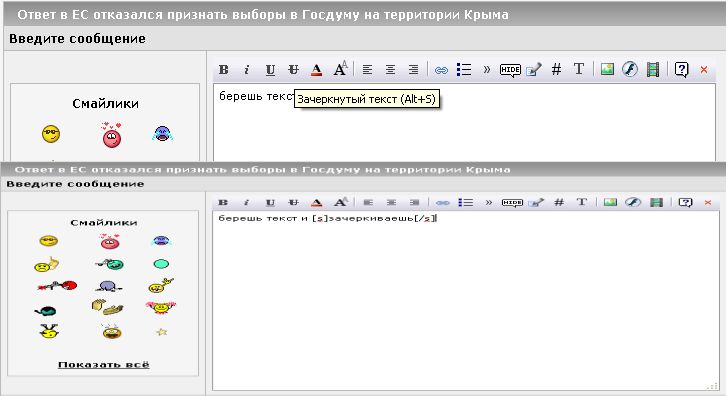The width and height of the screenshot is (726, 396).
Task: Insert code # tag in upper editor
Action: tap(557, 69)
